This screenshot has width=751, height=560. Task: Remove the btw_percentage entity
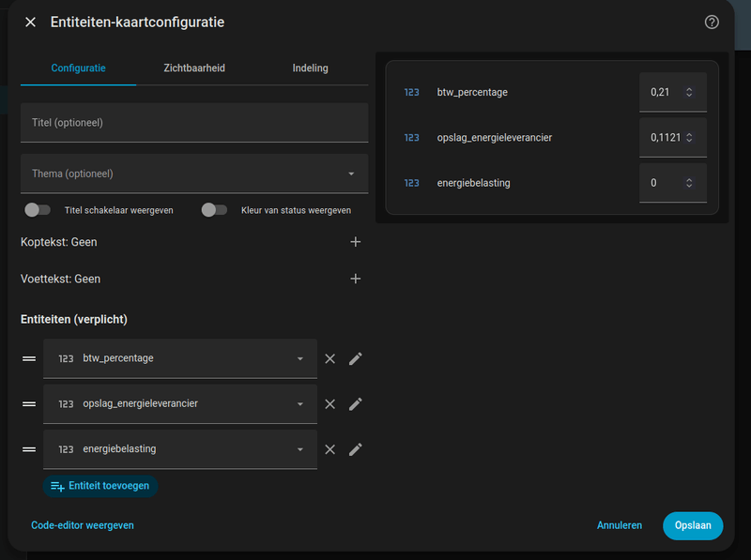point(330,358)
